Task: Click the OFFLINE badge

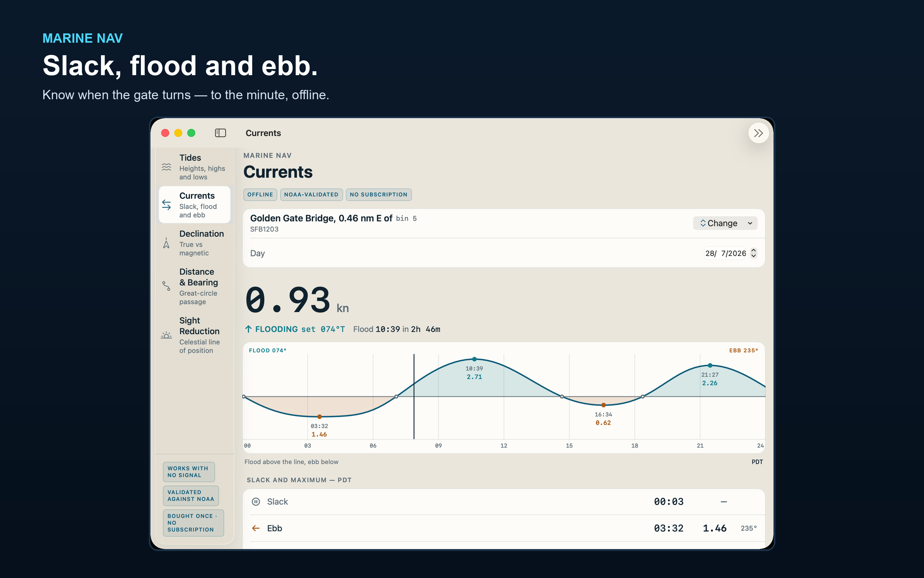Action: [x=260, y=195]
